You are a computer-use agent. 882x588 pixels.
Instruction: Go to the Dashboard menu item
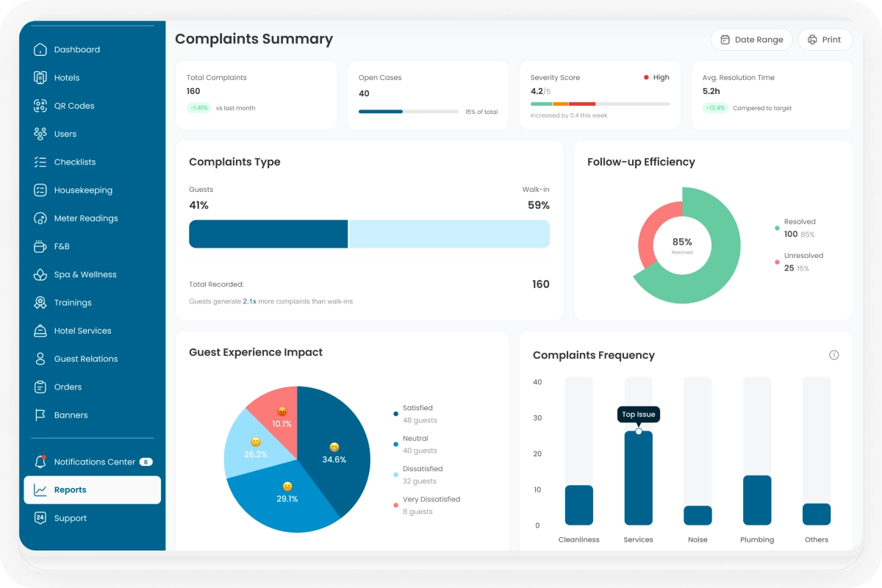pyautogui.click(x=76, y=50)
